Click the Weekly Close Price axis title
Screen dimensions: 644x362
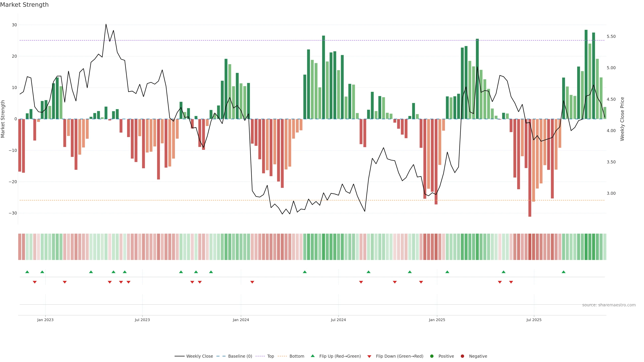(x=622, y=119)
